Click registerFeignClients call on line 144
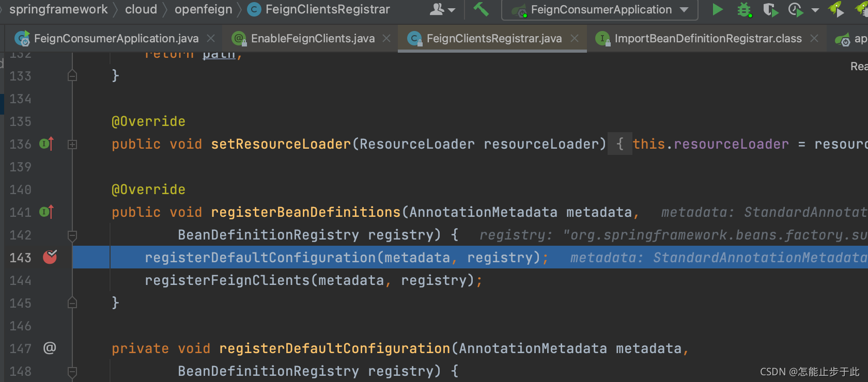This screenshot has height=382, width=868. (227, 280)
